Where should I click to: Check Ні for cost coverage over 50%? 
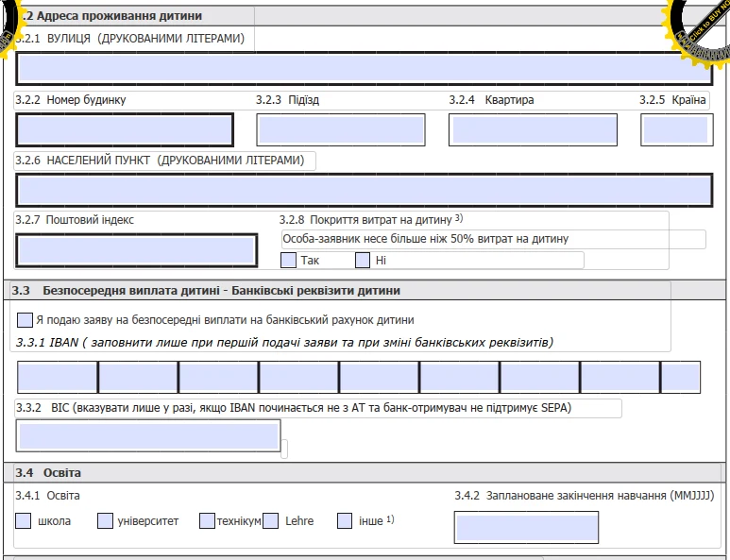tap(363, 261)
